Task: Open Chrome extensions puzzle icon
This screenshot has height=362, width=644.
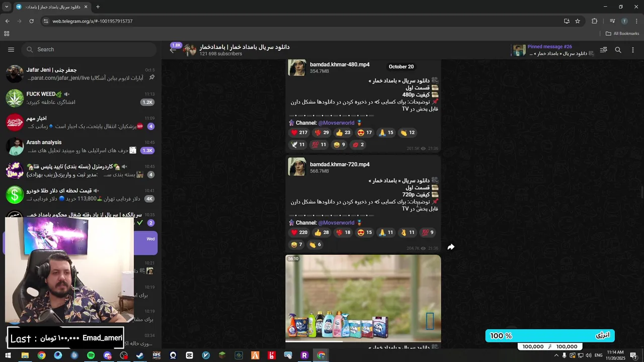Action: 595,21
